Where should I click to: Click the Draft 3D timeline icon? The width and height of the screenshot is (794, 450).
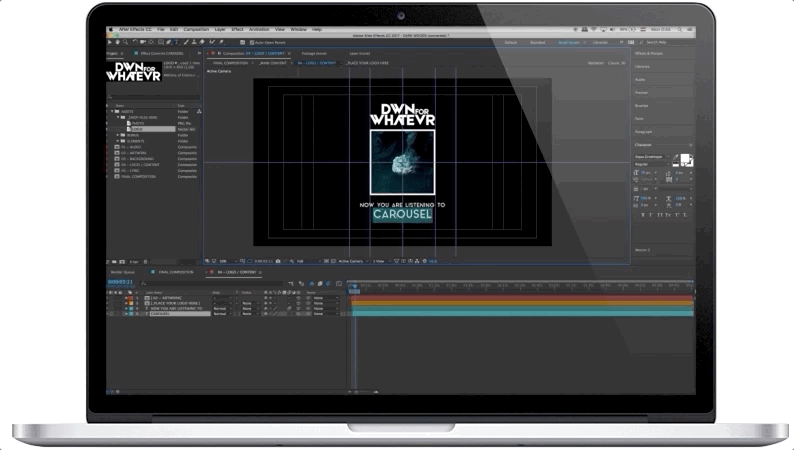301,283
